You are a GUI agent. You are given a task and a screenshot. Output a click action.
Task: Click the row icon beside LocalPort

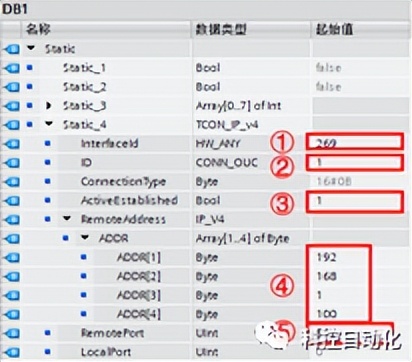coord(11,352)
